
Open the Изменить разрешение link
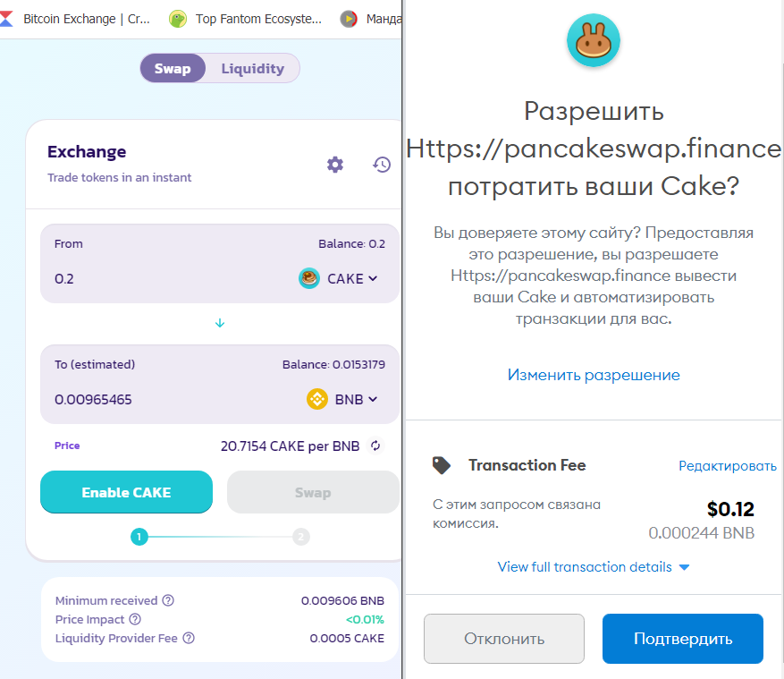(x=593, y=375)
